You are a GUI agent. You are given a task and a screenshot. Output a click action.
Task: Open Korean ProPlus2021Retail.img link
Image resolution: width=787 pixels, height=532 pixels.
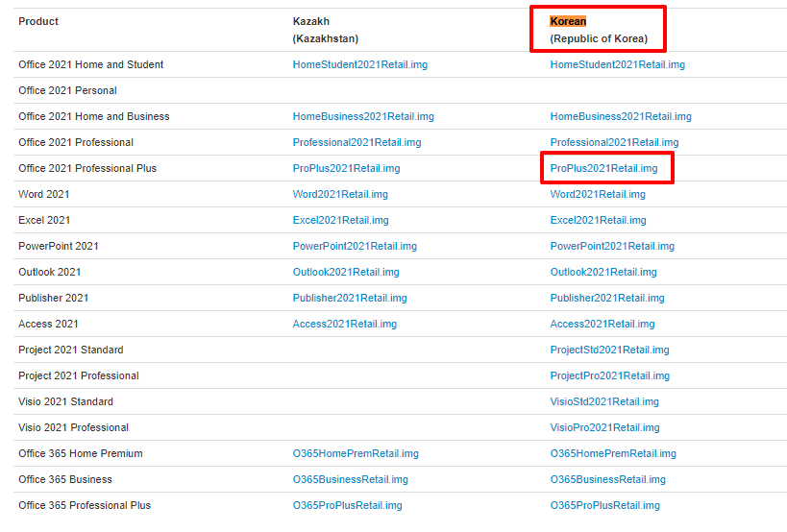tap(603, 168)
